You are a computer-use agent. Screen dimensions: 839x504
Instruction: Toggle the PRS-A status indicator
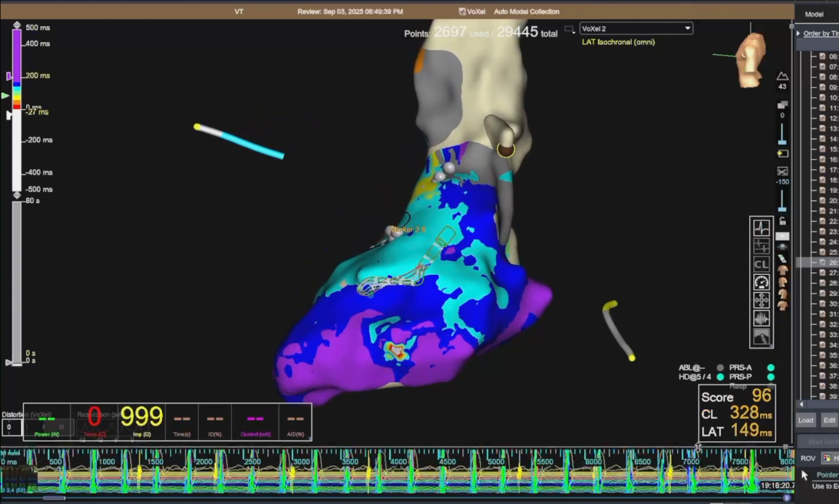point(771,367)
